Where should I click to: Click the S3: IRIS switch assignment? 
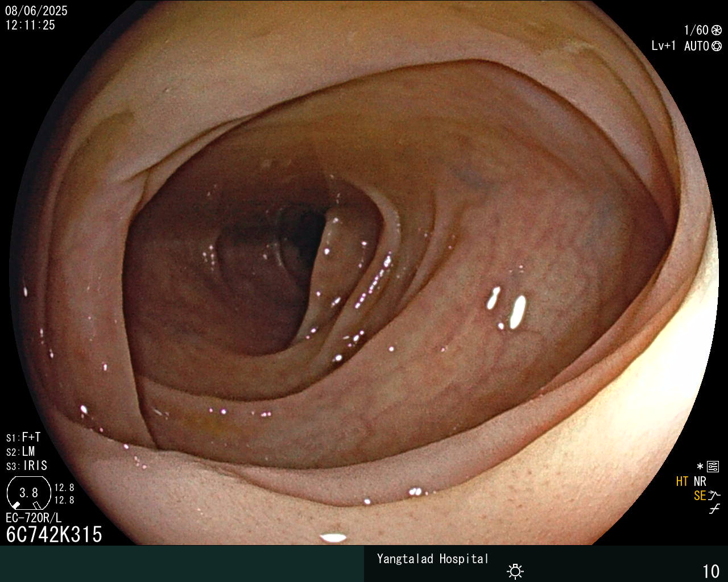pyautogui.click(x=27, y=466)
